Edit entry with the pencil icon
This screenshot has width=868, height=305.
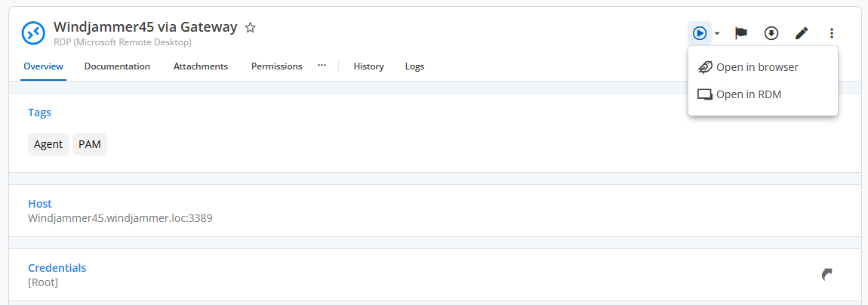point(801,34)
